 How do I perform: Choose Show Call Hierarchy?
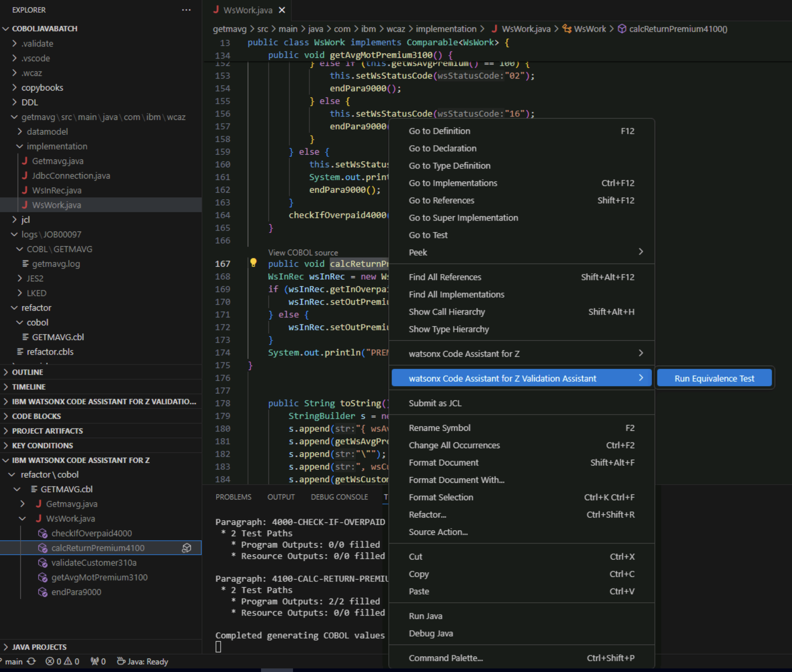point(522,312)
